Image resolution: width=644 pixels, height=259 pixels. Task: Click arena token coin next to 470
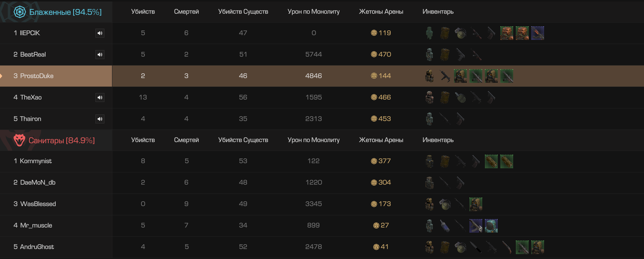374,55
